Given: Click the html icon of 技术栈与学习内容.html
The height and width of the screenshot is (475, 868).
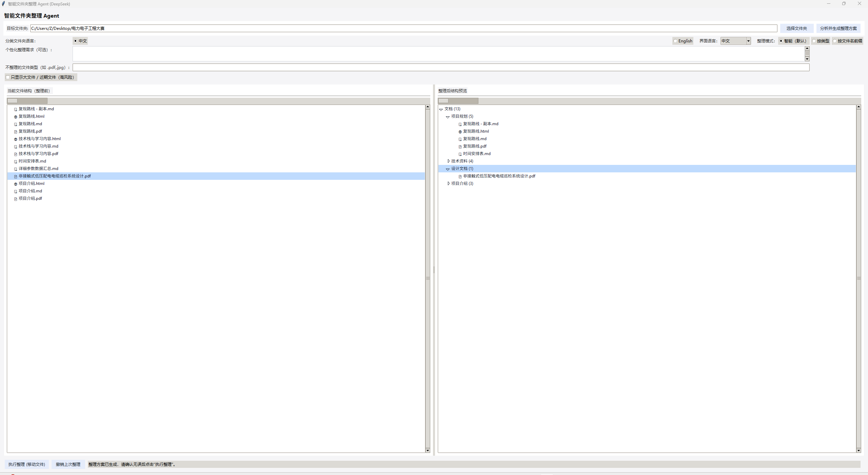Looking at the screenshot, I should (16, 139).
